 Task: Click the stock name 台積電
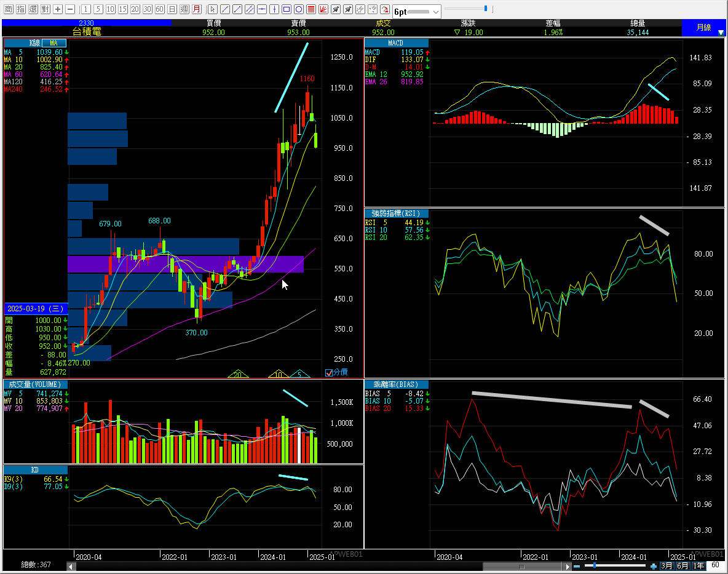pyautogui.click(x=87, y=31)
